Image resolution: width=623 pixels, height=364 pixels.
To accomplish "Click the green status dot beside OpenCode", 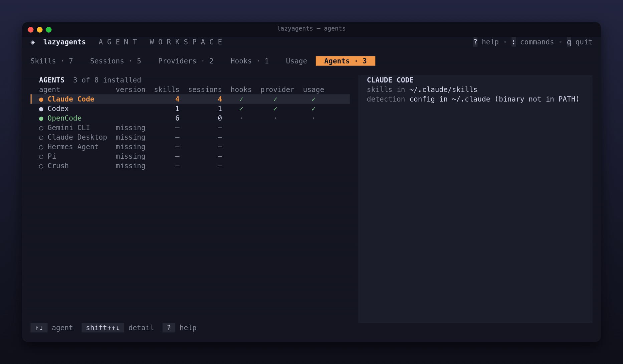I will tap(41, 119).
